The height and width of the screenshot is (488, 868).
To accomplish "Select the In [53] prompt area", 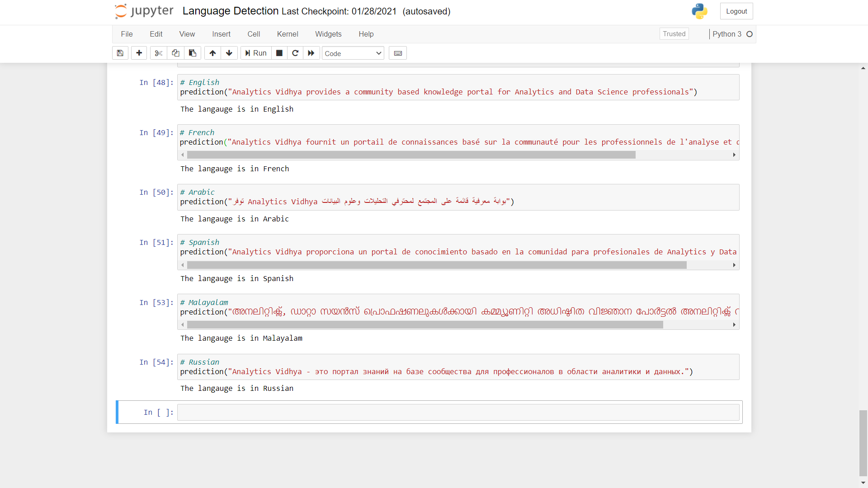I will click(x=156, y=303).
